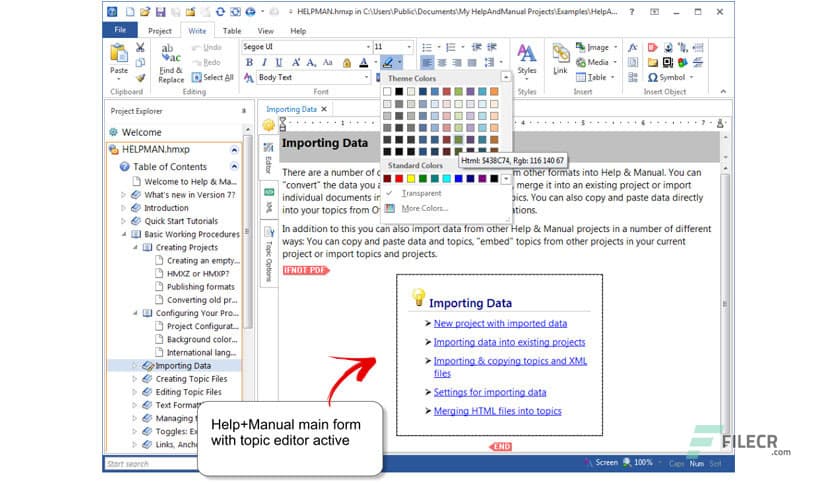Image resolution: width=836 pixels, height=484 pixels.
Task: Follow 'Importing data into existing projects' link
Action: click(509, 342)
